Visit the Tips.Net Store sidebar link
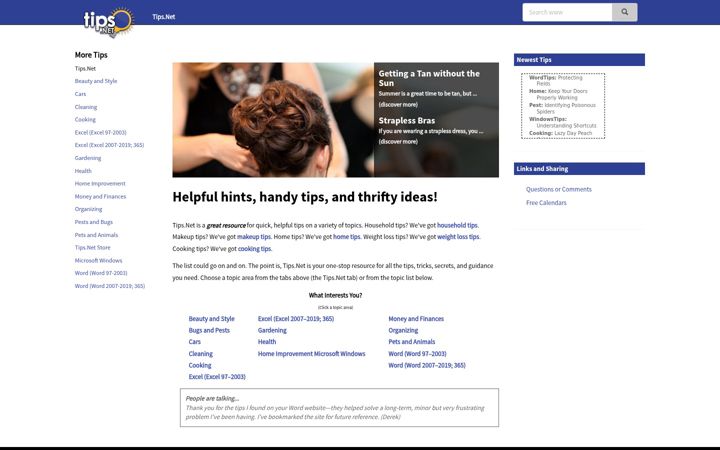 pyautogui.click(x=92, y=248)
